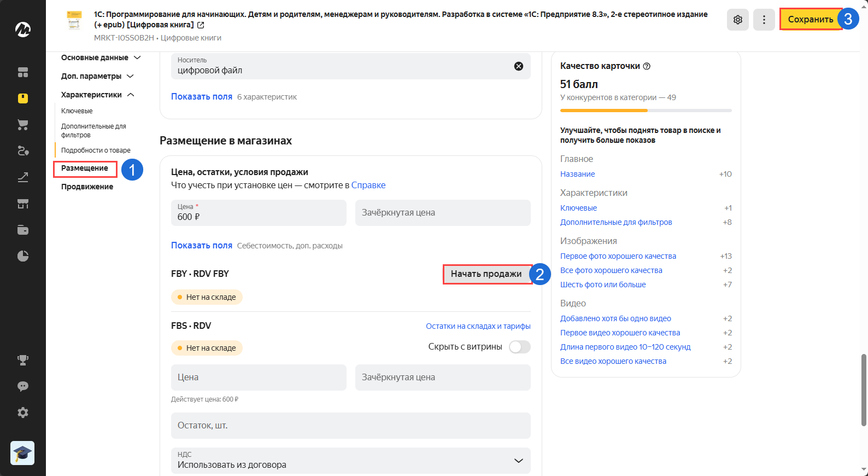Select Размещение in the side navigation

[85, 168]
